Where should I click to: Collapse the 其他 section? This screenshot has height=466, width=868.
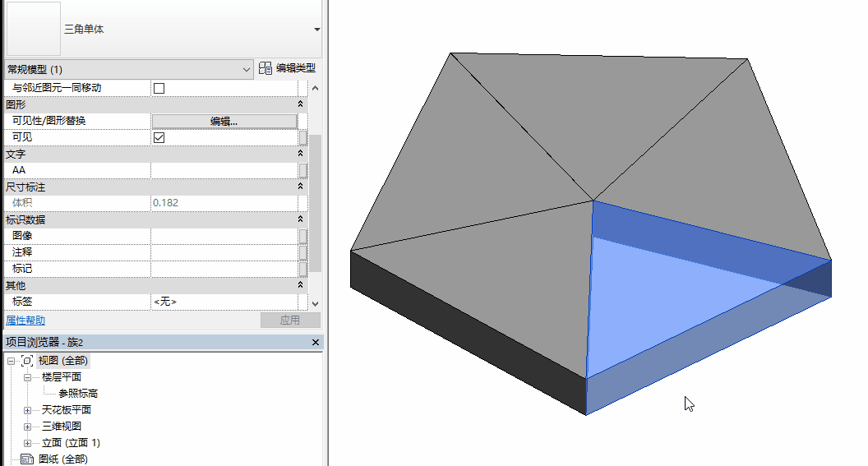click(x=300, y=285)
